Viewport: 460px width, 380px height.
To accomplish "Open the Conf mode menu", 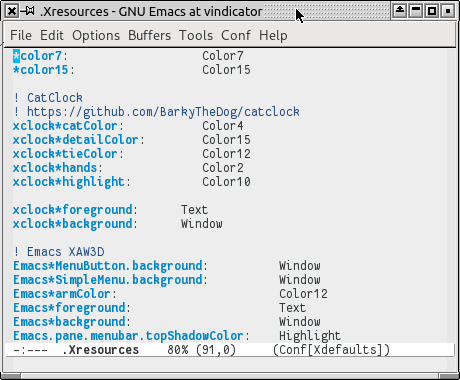I will click(x=236, y=35).
